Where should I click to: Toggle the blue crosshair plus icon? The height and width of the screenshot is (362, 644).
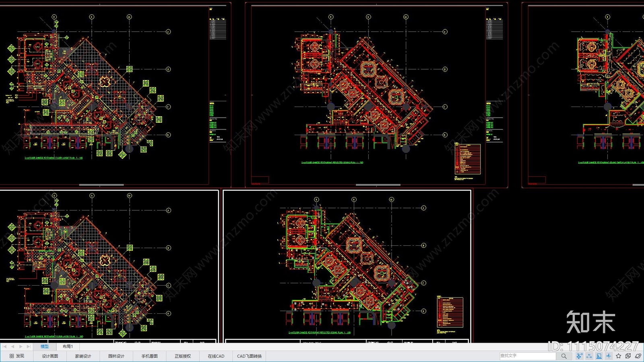pyautogui.click(x=609, y=356)
